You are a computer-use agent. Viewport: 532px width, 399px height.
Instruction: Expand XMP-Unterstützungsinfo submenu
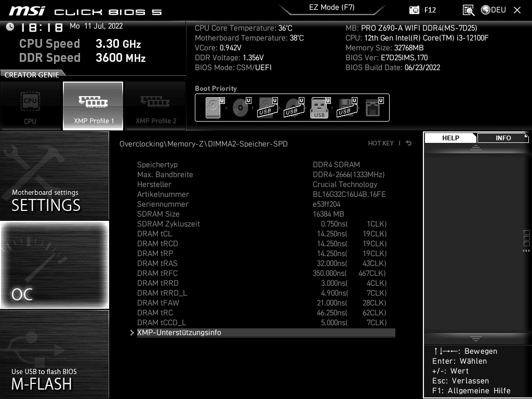(x=266, y=332)
